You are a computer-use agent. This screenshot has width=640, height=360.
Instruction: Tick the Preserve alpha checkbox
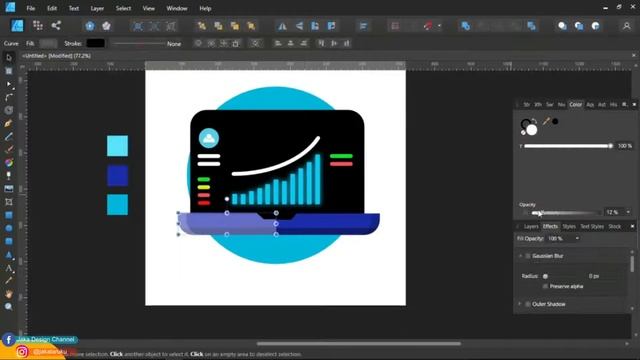pos(545,286)
